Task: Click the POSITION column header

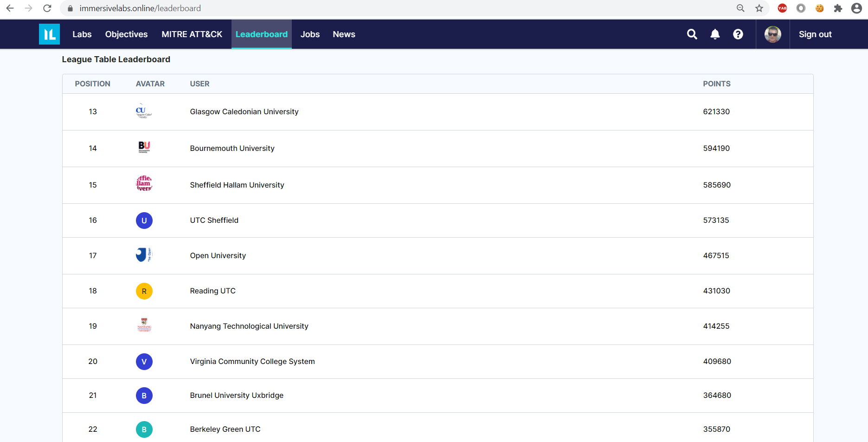Action: click(x=92, y=84)
